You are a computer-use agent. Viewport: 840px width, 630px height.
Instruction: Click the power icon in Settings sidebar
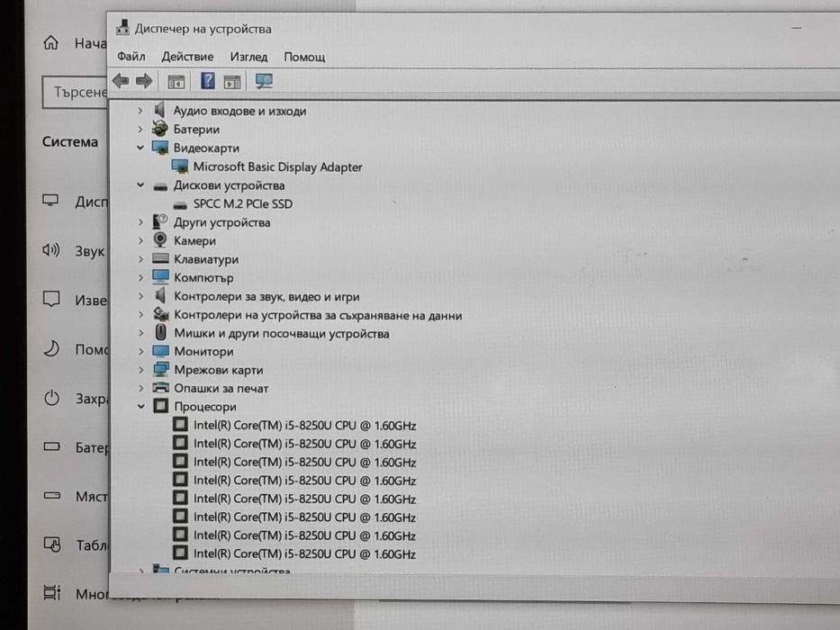51,398
